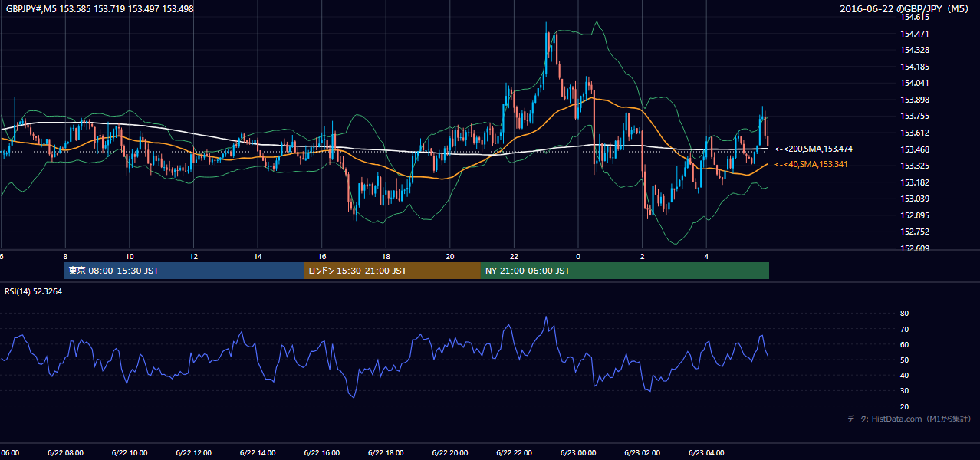Click price axis value 154.471
The width and height of the screenshot is (980, 460).
tap(916, 34)
